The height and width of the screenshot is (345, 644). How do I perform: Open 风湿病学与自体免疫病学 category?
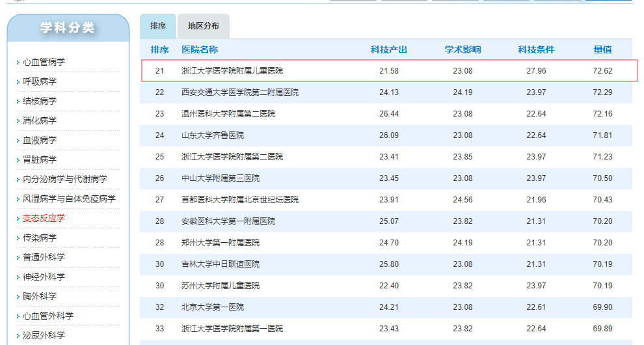pos(69,199)
